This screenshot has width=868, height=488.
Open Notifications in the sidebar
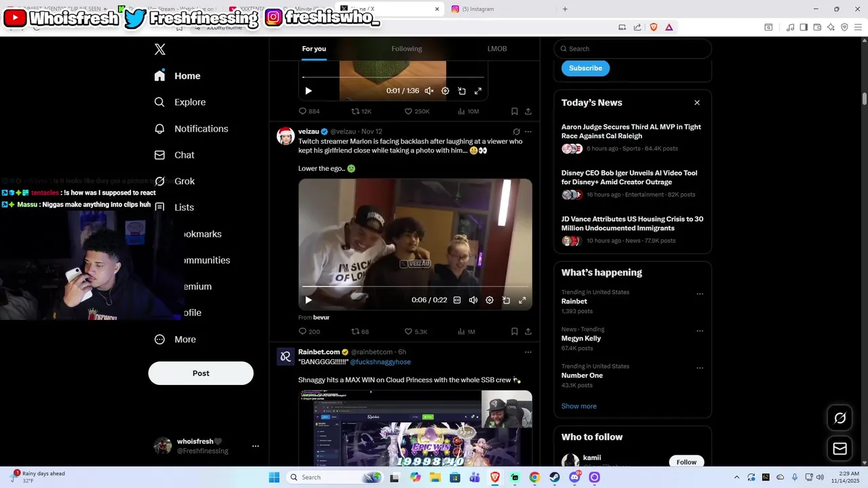click(191, 129)
